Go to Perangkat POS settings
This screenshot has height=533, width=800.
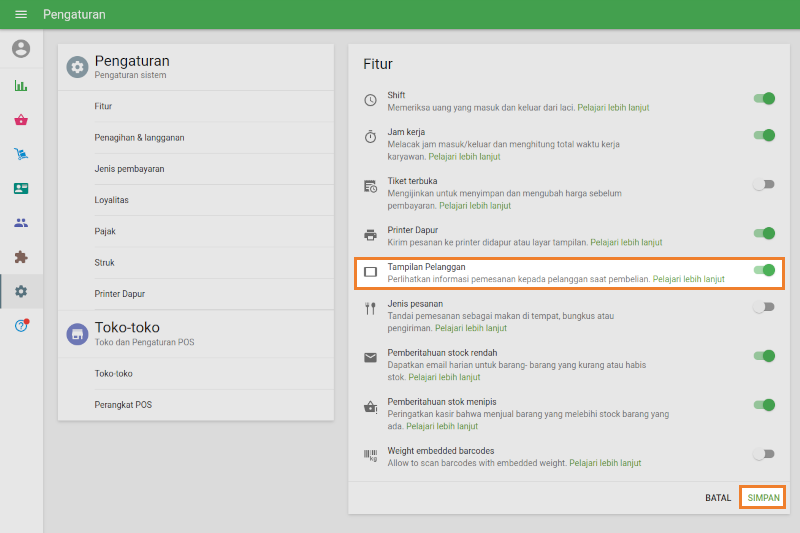pyautogui.click(x=123, y=405)
